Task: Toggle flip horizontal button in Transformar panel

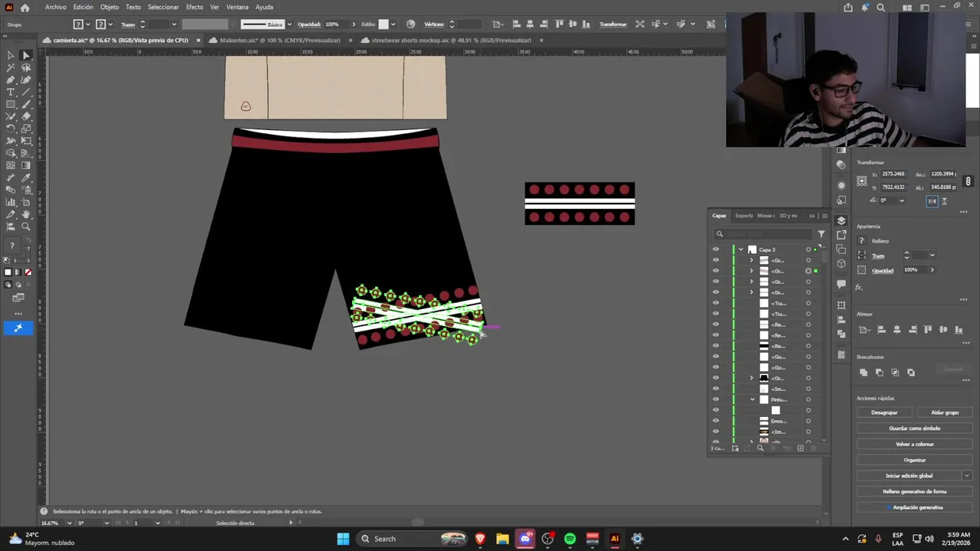Action: (x=932, y=201)
